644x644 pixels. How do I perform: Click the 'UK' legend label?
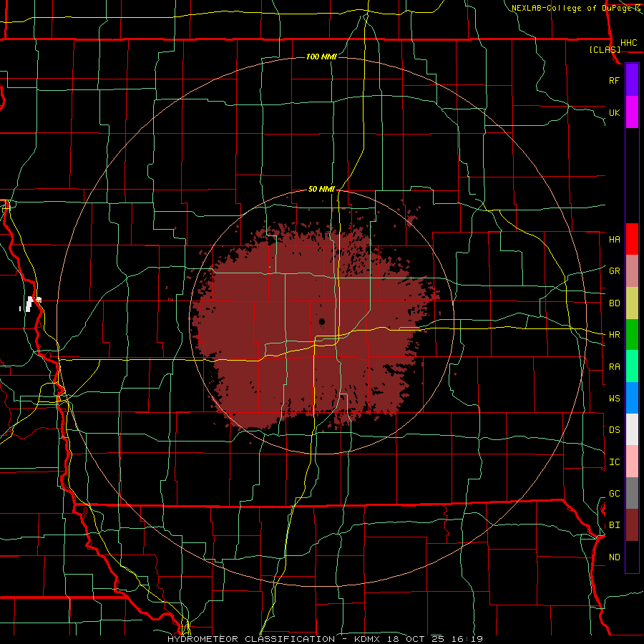click(614, 112)
